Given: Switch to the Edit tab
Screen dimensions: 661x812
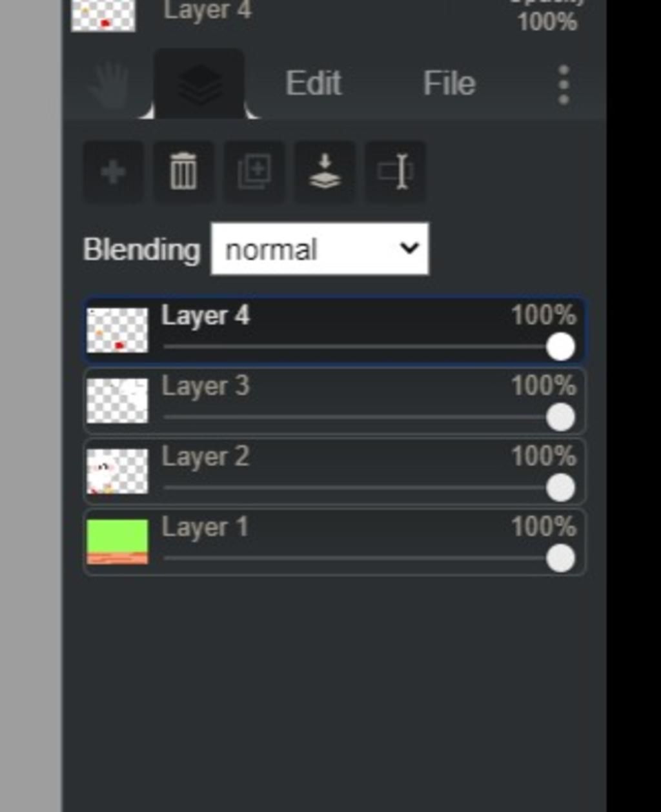Looking at the screenshot, I should (313, 84).
